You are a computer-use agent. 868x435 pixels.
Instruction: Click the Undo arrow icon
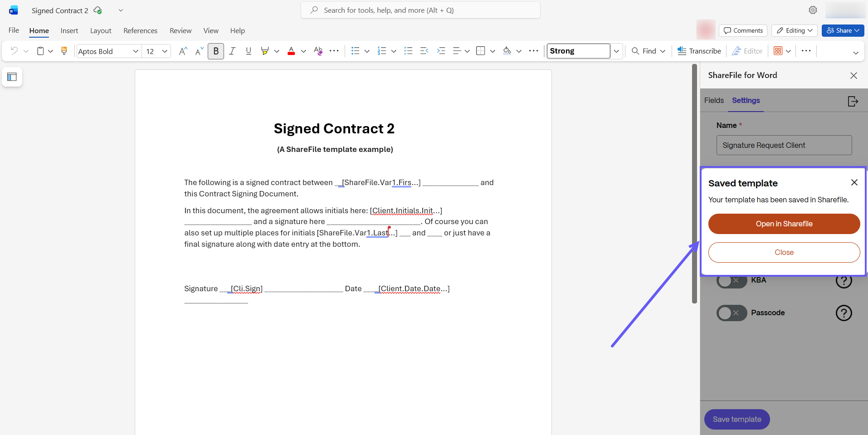click(14, 51)
